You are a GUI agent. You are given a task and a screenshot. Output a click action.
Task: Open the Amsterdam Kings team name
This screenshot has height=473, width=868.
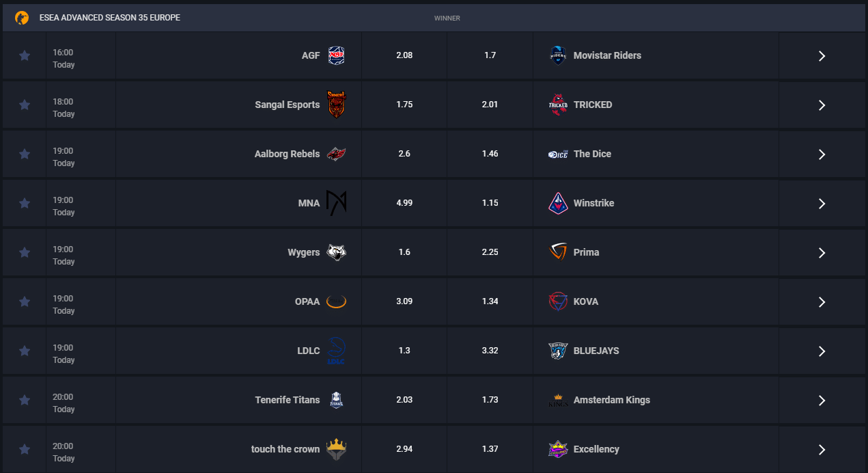(x=612, y=400)
